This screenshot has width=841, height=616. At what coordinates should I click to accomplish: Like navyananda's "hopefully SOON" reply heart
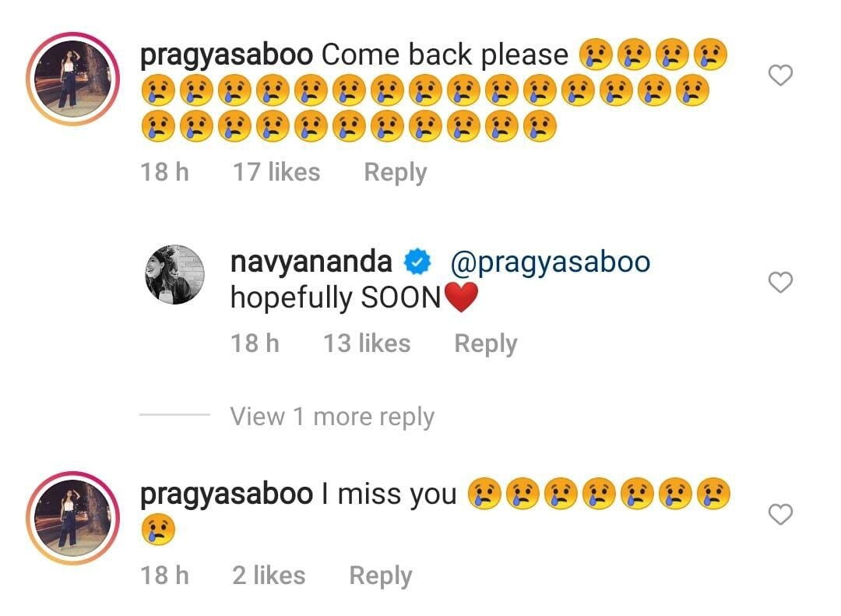[780, 282]
